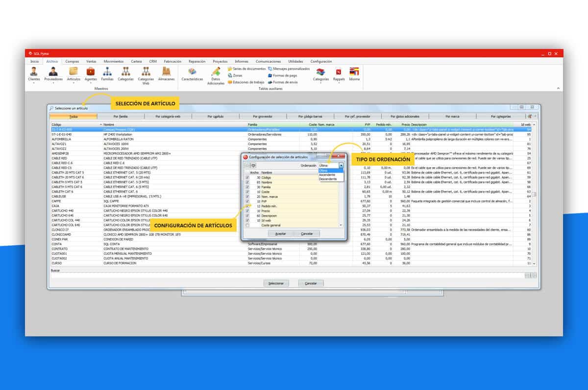Screen dimensions: 588x390
Task: Open the Rappels icon
Action: tap(338, 72)
